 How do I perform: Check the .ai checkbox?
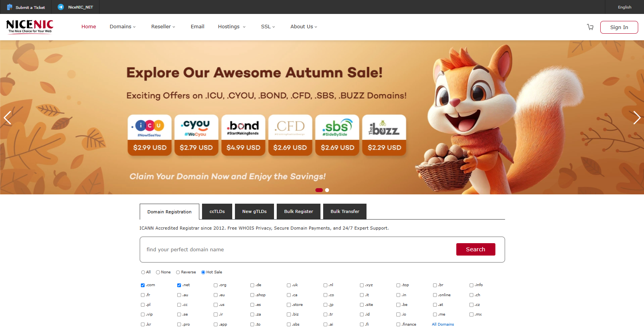coord(325,324)
